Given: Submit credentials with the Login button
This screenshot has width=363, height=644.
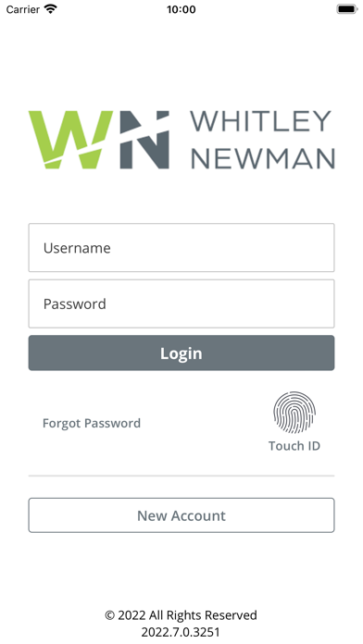Looking at the screenshot, I should pyautogui.click(x=181, y=353).
